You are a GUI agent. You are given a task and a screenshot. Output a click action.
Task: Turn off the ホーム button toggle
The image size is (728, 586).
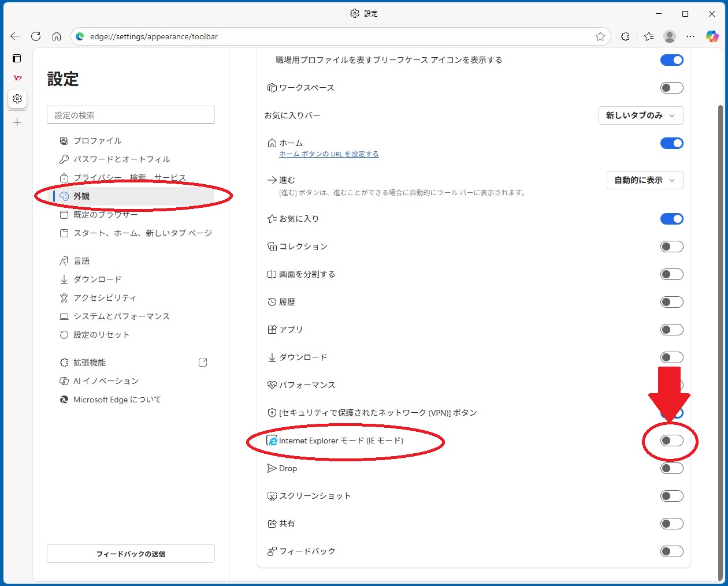[x=671, y=143]
